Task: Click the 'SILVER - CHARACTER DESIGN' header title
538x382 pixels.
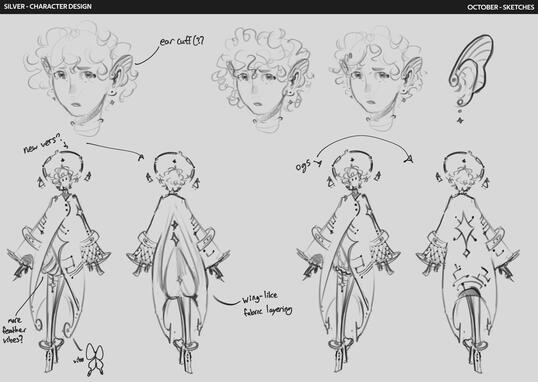Action: click(48, 7)
